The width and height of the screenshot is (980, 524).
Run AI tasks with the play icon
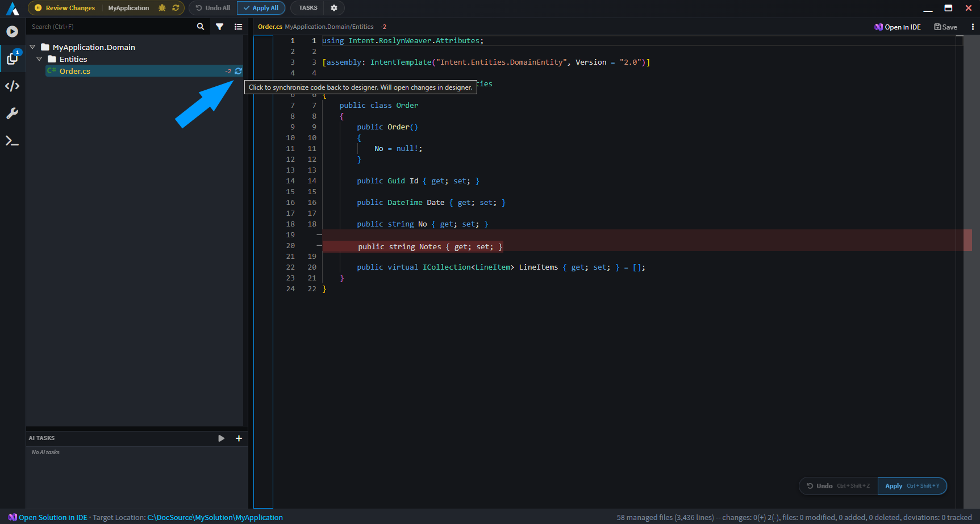click(x=222, y=438)
